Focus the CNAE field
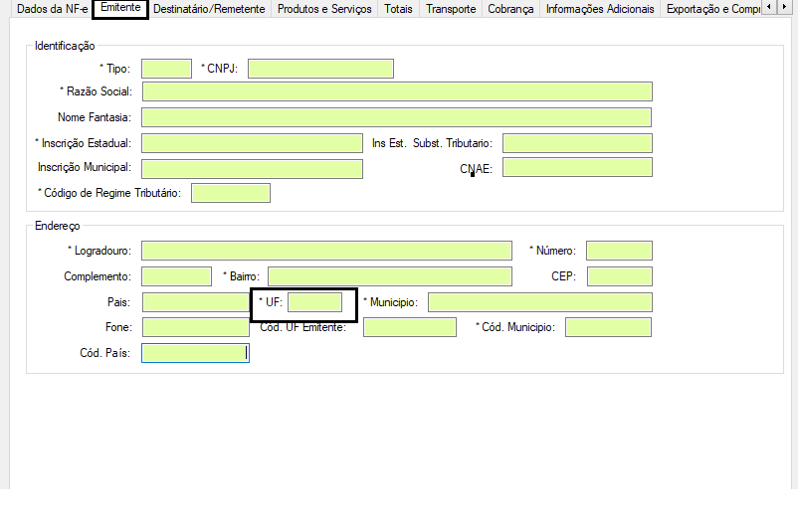798x532 pixels. point(577,167)
